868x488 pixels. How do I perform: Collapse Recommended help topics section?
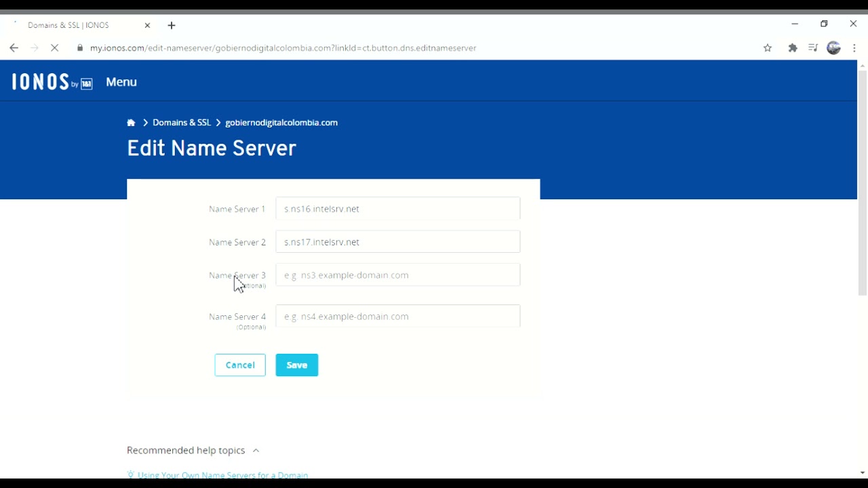(x=193, y=451)
